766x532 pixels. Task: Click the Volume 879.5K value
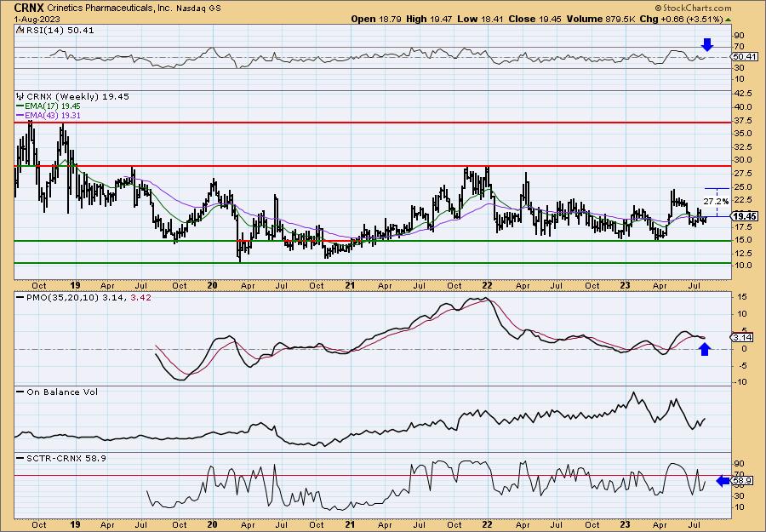click(600, 19)
